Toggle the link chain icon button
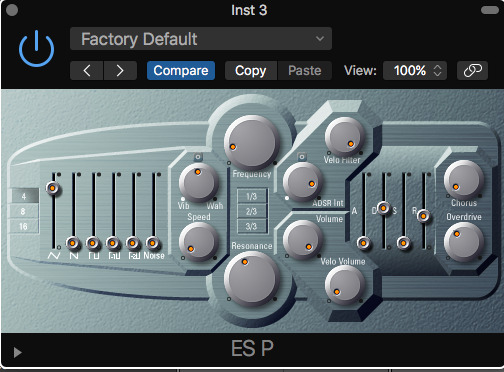The height and width of the screenshot is (372, 504). tap(472, 70)
